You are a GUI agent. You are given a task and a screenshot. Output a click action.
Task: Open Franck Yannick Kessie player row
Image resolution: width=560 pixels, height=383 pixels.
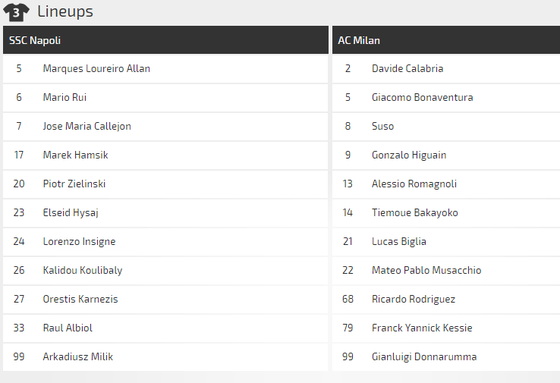coord(446,328)
